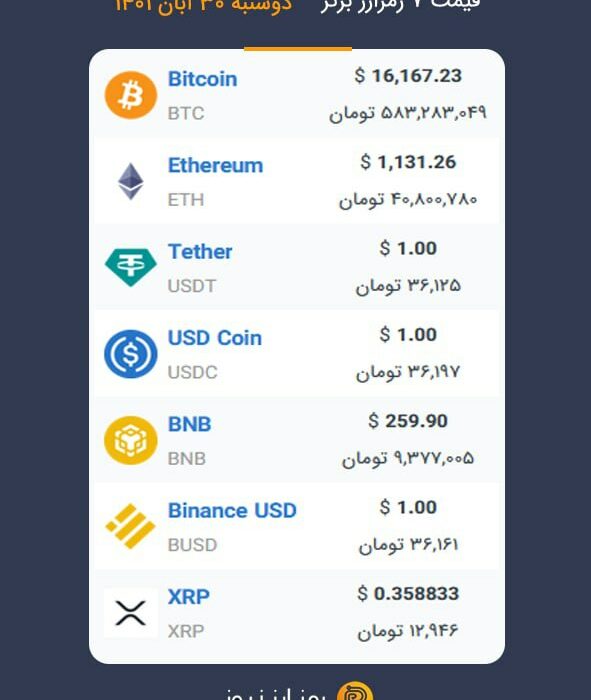The image size is (591, 700).
Task: Open the Ethereum name link
Action: click(x=216, y=166)
